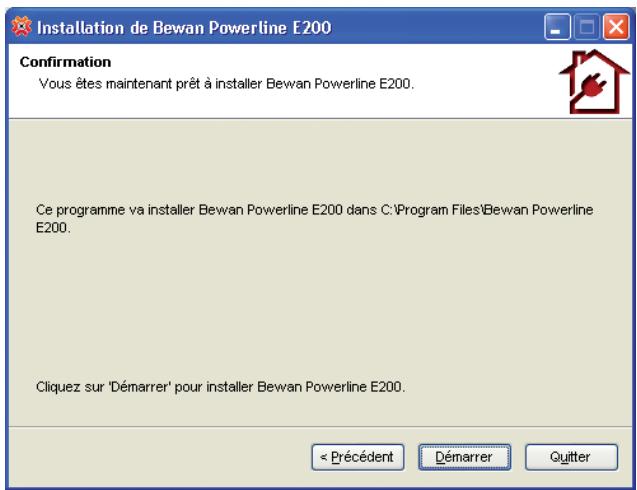Click the title 'Installation de Bewan Powerline E200'
Image resolution: width=637 pixels, height=490 pixels.
coord(184,28)
